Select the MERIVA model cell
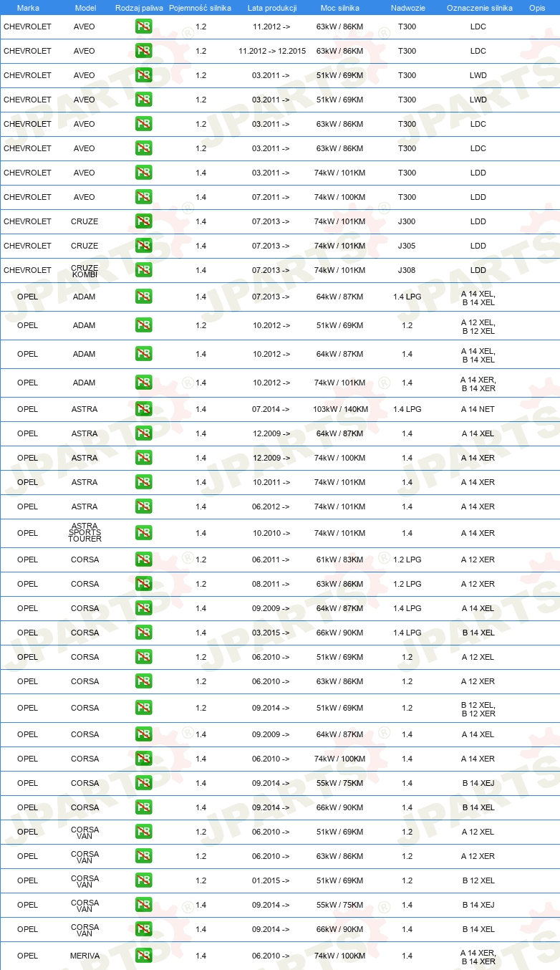This screenshot has width=560, height=970. pos(85,956)
